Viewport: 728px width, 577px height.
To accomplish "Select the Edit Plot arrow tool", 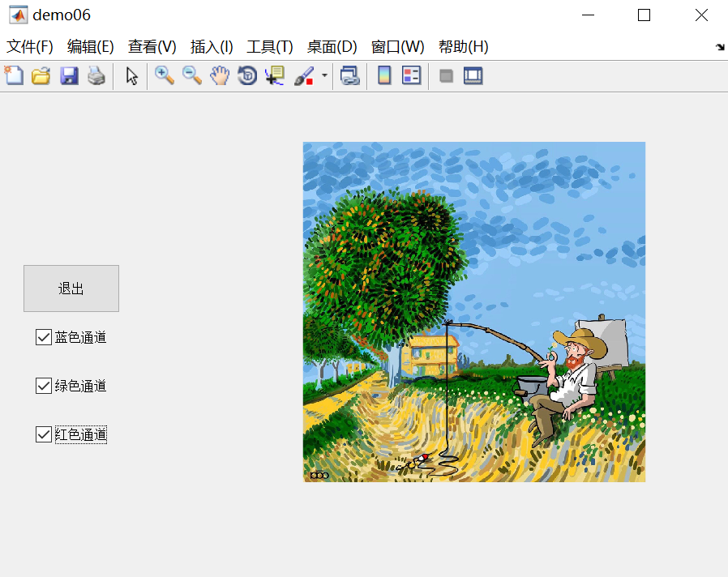I will tap(131, 75).
